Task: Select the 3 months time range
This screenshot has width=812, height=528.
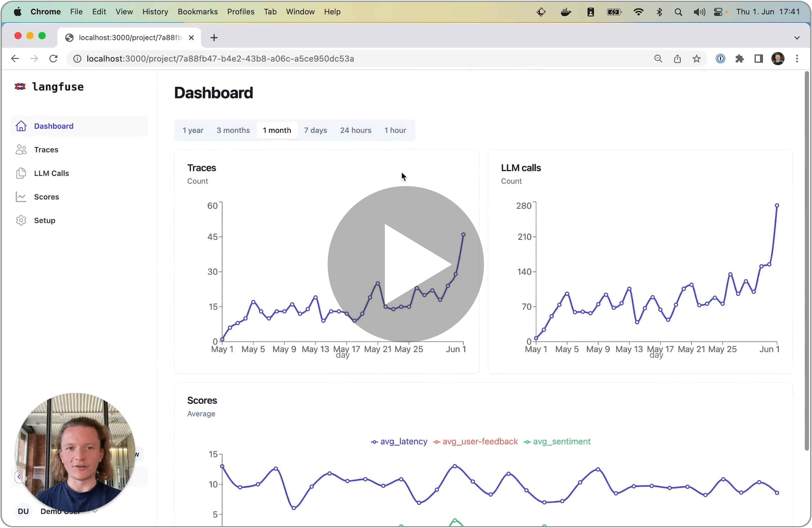Action: pyautogui.click(x=233, y=130)
